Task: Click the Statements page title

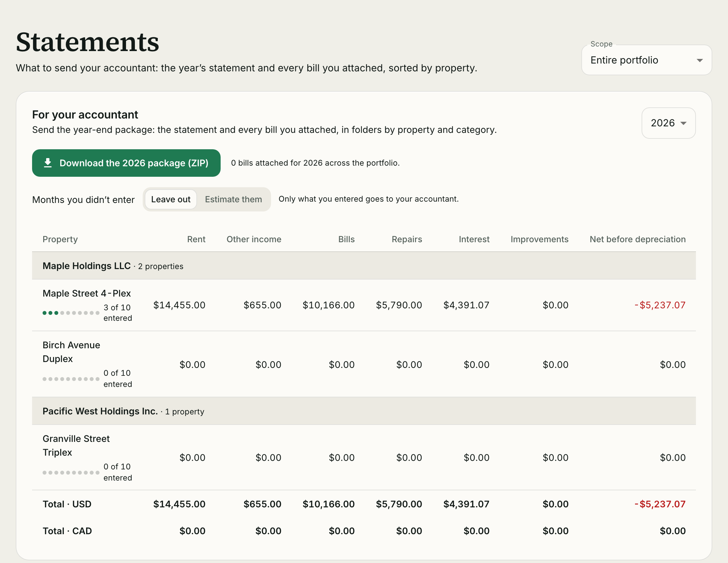Action: pyautogui.click(x=87, y=42)
